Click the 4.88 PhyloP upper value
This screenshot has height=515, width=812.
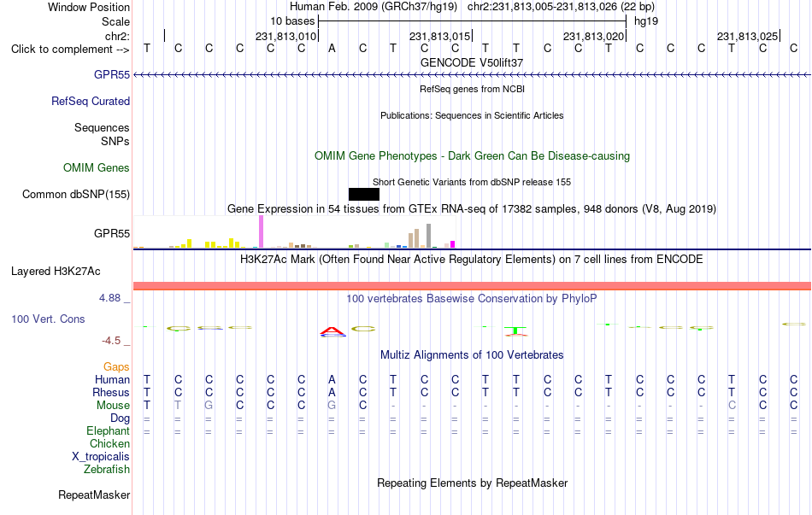click(x=109, y=298)
